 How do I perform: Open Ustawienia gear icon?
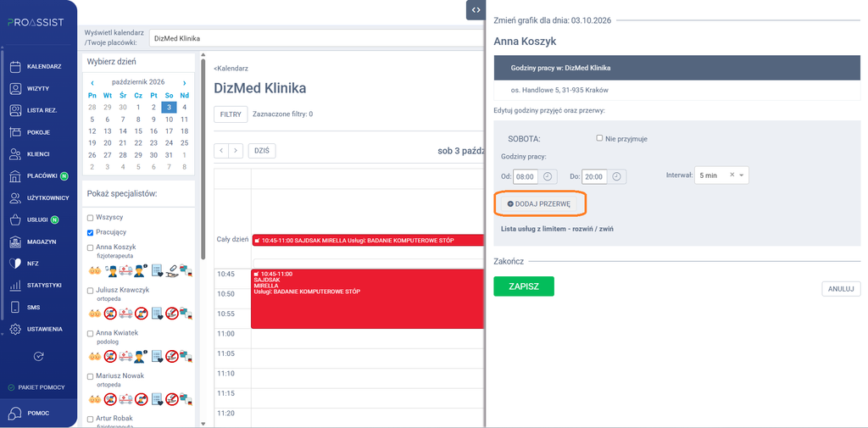[15, 329]
